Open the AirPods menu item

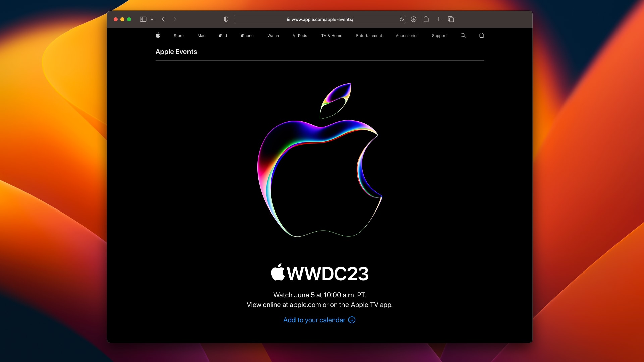point(300,36)
